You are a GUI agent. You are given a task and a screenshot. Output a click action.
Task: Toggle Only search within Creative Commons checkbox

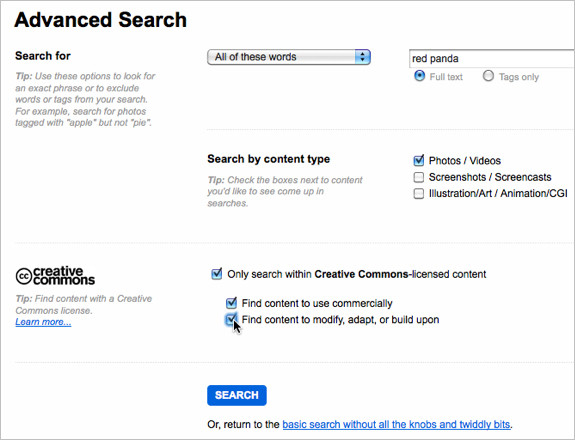pyautogui.click(x=217, y=274)
